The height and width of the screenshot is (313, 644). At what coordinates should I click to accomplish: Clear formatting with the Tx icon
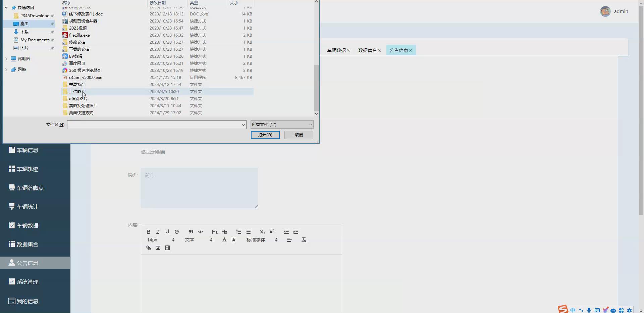pyautogui.click(x=304, y=240)
